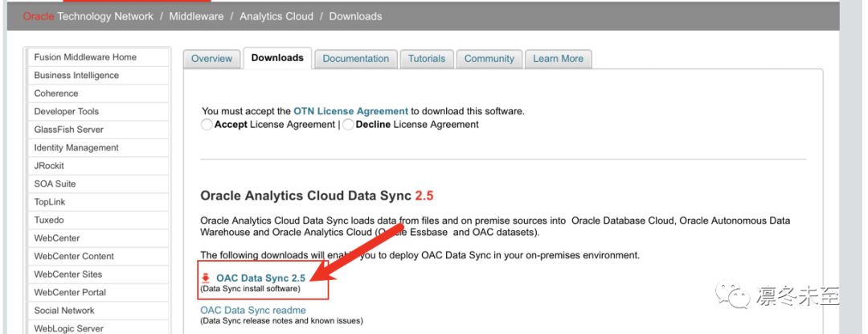Open the OTN License Agreement link
Image resolution: width=868 pixels, height=334 pixels.
click(x=350, y=111)
